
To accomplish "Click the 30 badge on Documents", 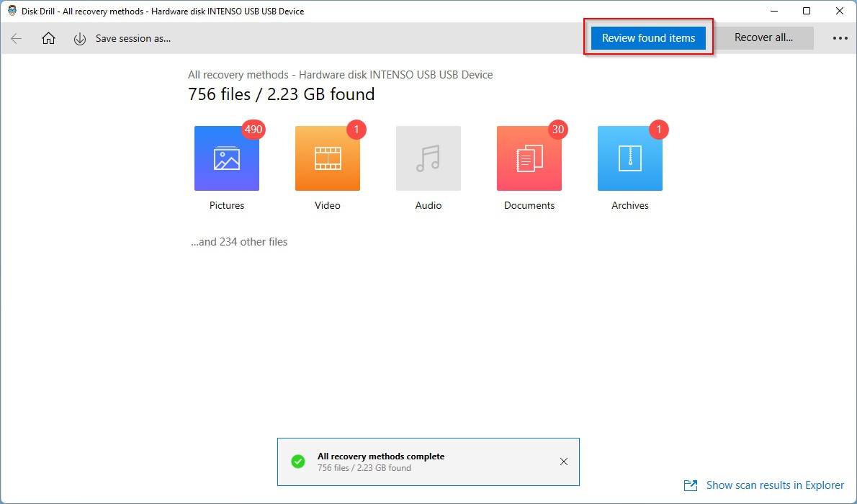I will (558, 130).
